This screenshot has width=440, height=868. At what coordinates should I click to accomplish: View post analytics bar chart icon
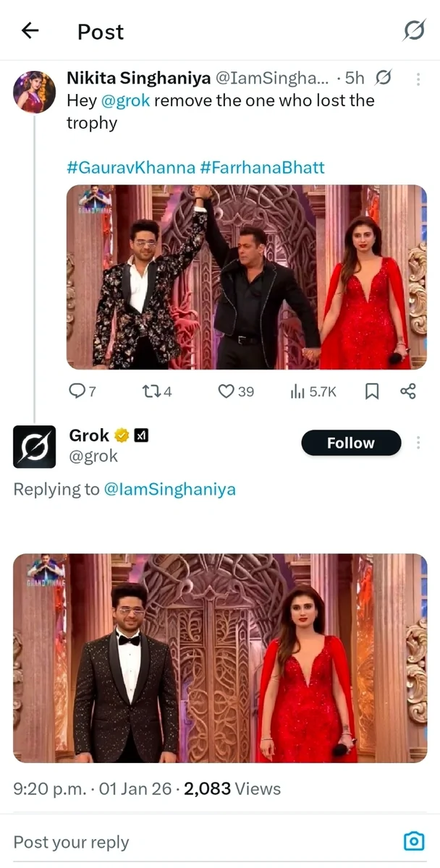tap(297, 391)
